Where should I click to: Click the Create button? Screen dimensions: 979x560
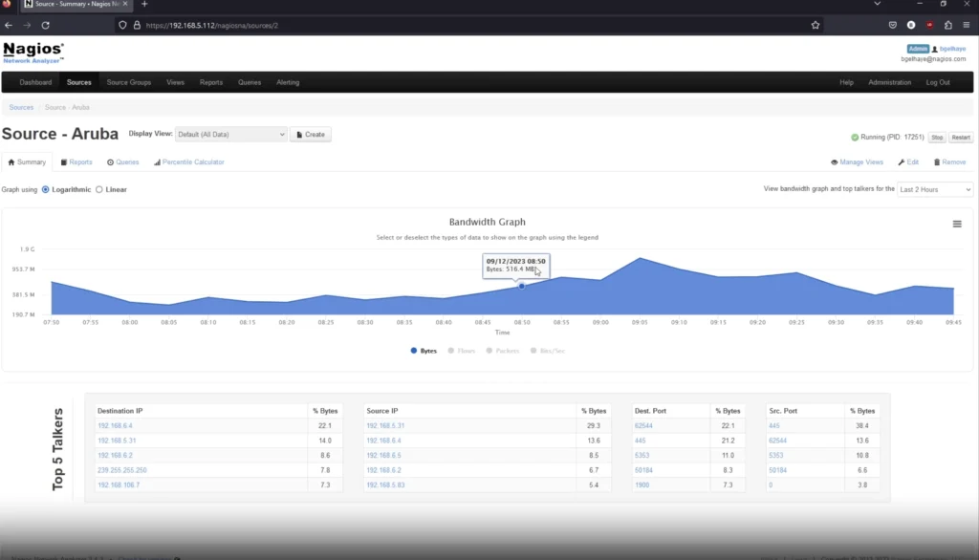point(311,134)
